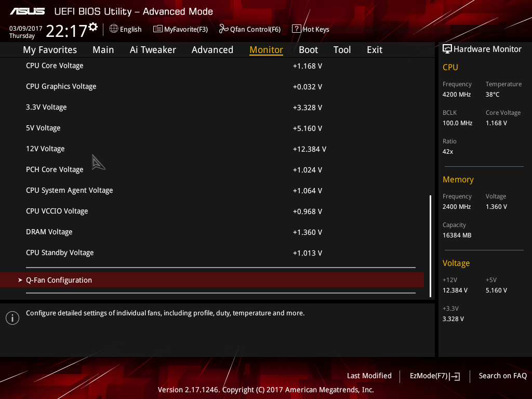Click the Thursday weekday label
This screenshot has width=532, height=399.
[x=22, y=36]
